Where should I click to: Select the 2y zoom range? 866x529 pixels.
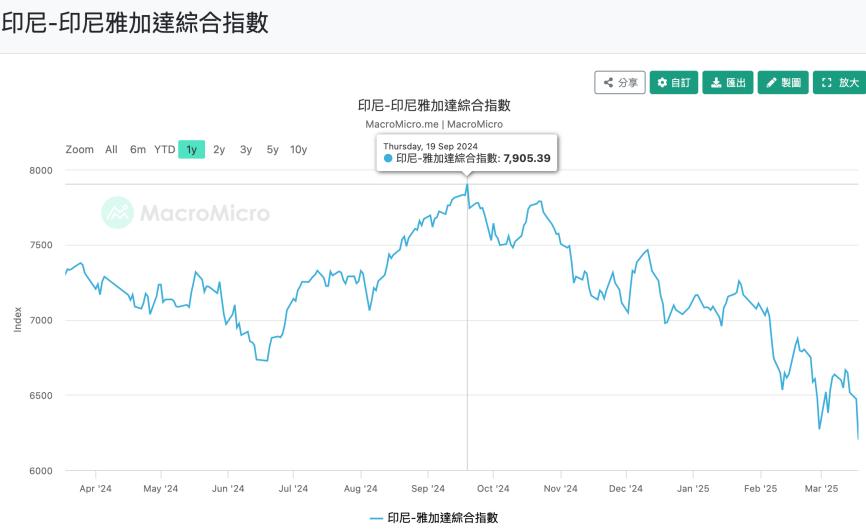point(219,150)
